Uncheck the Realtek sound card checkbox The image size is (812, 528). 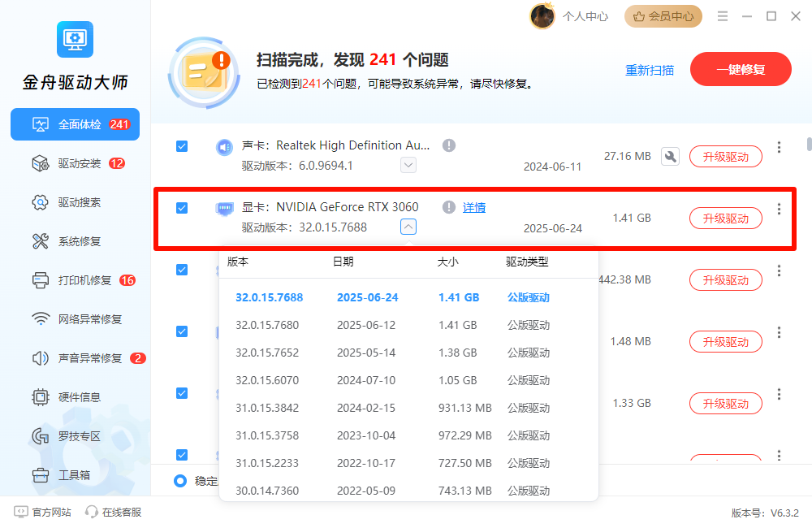(182, 146)
